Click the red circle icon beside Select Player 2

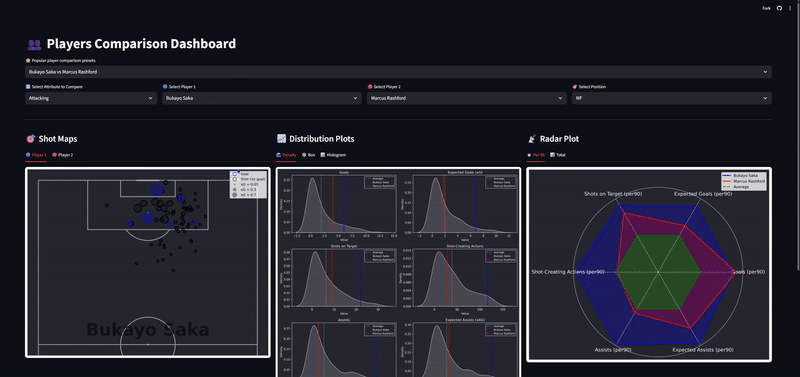(x=369, y=87)
